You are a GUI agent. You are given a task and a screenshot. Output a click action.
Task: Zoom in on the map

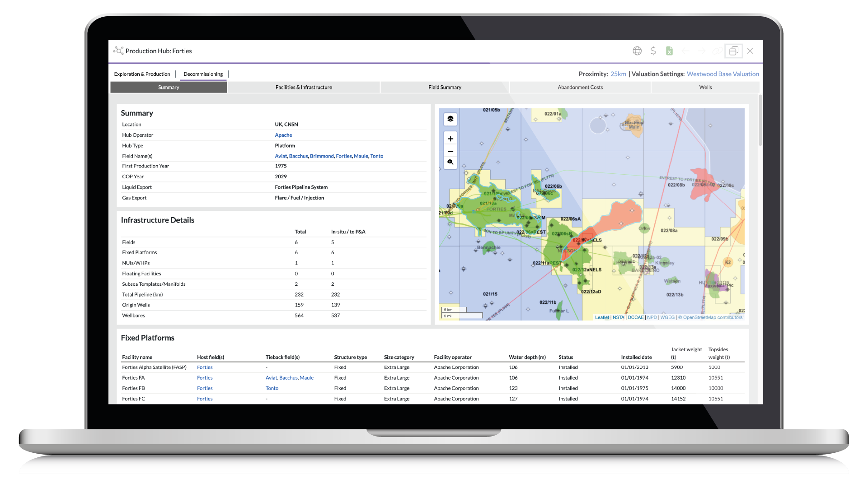pos(450,139)
